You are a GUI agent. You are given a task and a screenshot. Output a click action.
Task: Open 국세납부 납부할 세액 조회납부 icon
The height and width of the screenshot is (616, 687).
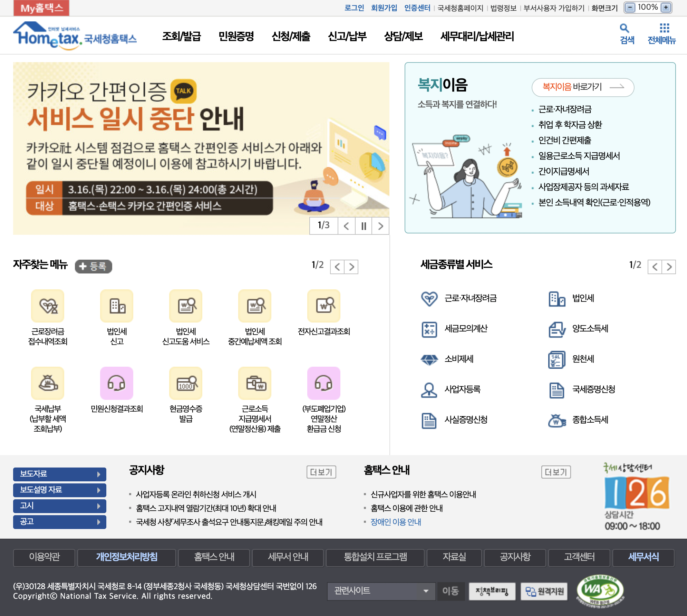click(48, 383)
